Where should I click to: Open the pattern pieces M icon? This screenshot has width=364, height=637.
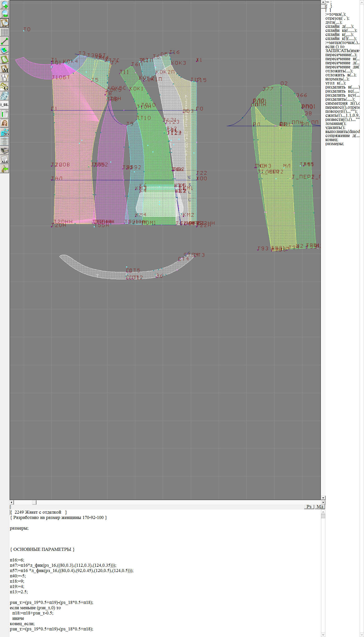pyautogui.click(x=5, y=69)
